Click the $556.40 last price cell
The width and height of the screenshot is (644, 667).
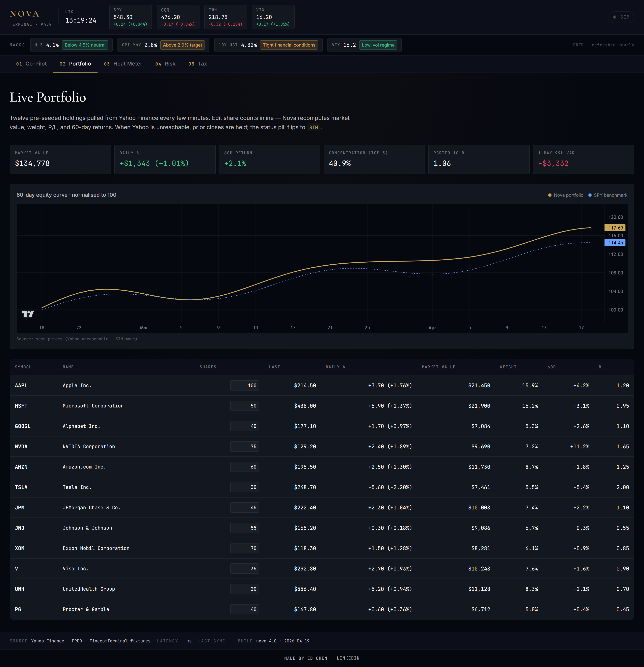click(x=305, y=589)
